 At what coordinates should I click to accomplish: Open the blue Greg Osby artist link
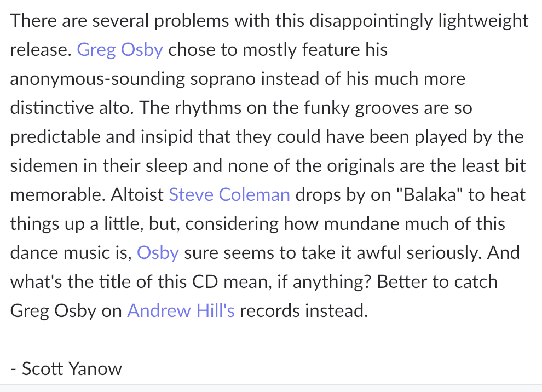(120, 50)
